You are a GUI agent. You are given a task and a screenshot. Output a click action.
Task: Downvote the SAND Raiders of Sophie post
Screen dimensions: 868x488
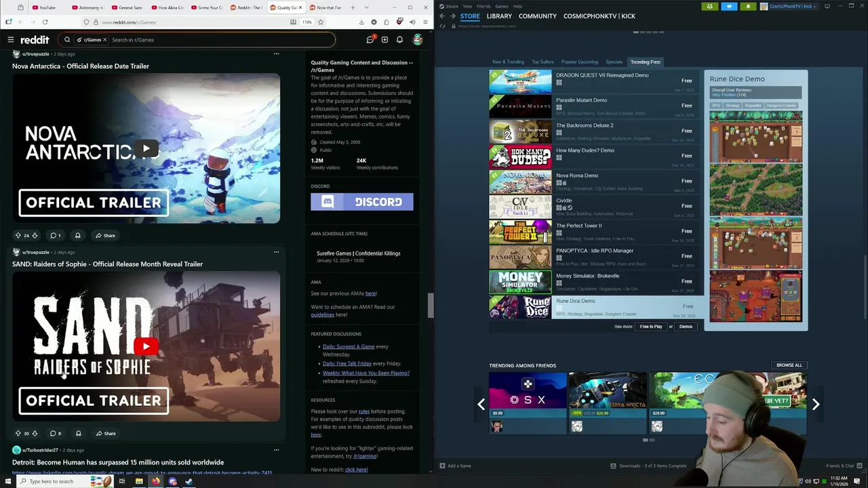(35, 433)
